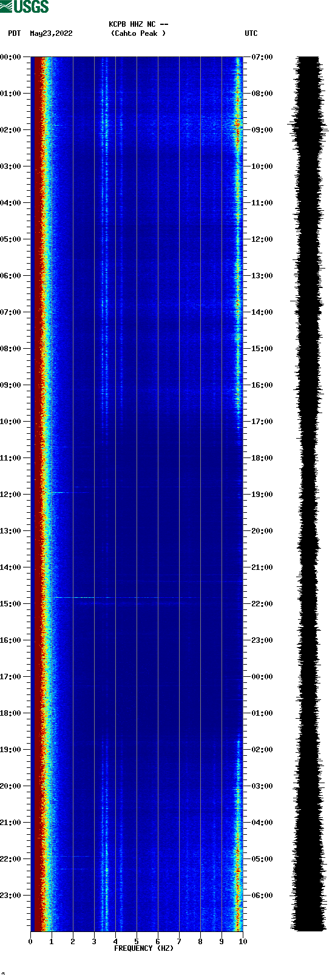Click the 04:00 PDT time label
335x980 pixels.
(x=11, y=203)
